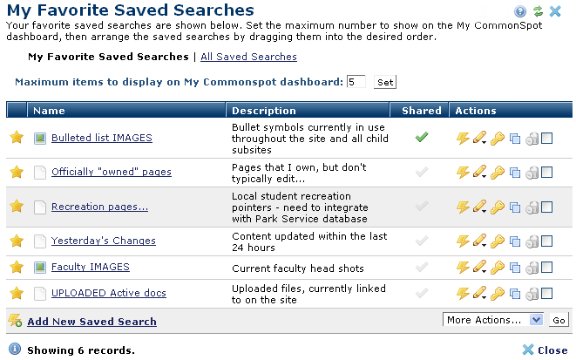Click the maximum items input field
This screenshot has height=360, width=576.
[x=356, y=82]
